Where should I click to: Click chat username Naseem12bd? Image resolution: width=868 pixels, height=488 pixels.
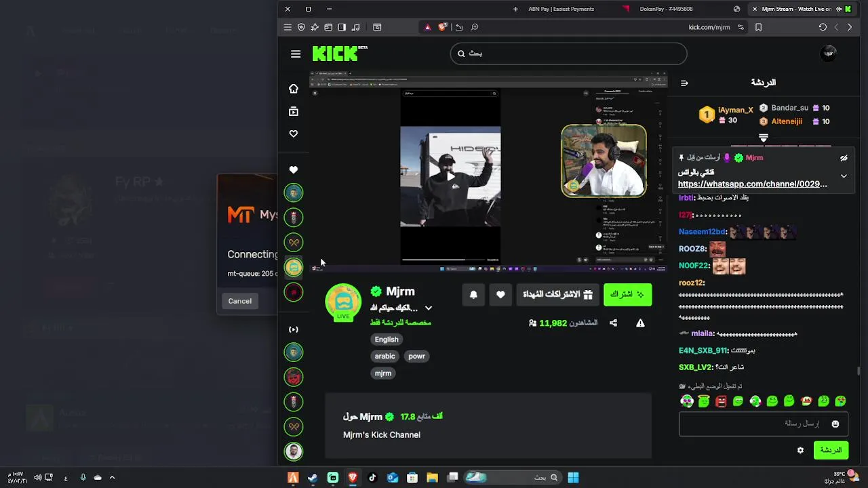(x=701, y=232)
